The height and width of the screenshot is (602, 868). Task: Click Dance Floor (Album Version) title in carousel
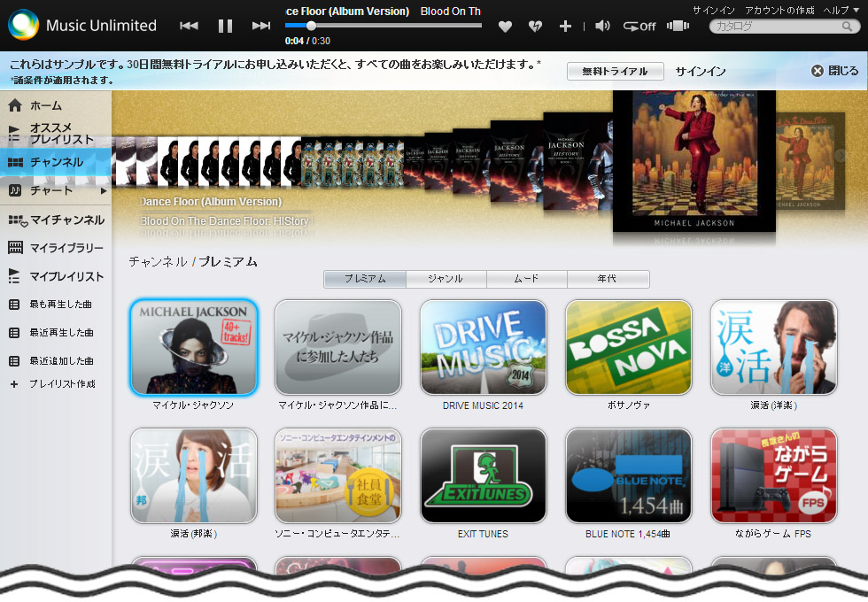tap(211, 202)
